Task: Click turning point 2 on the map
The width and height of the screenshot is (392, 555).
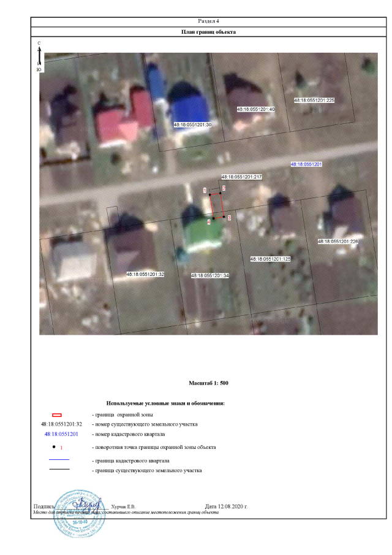Action: coord(220,192)
